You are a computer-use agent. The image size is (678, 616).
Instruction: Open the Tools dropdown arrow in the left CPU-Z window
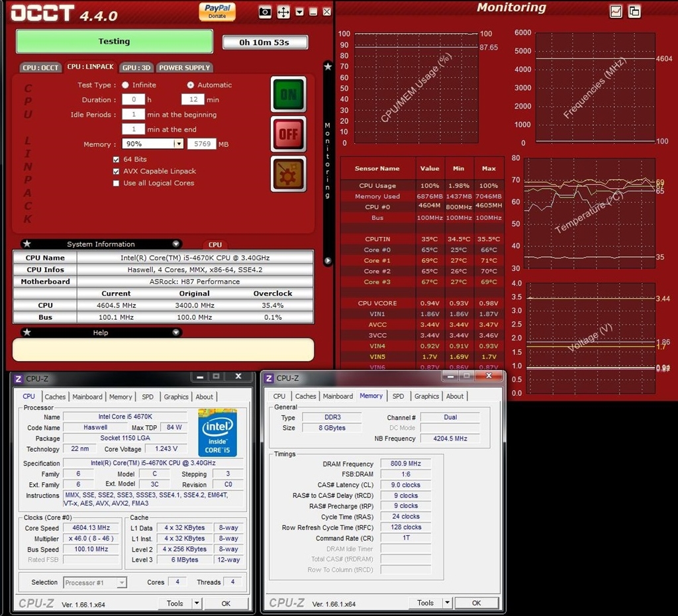[197, 603]
